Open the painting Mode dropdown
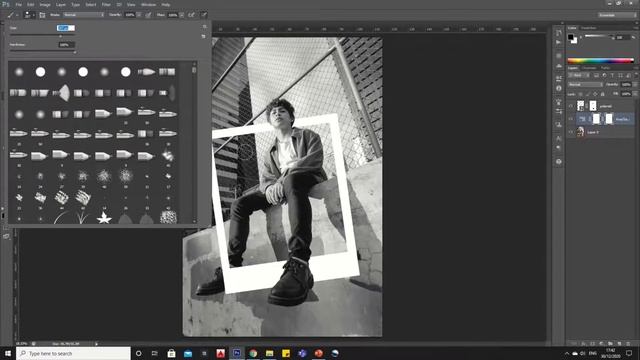 point(83,15)
